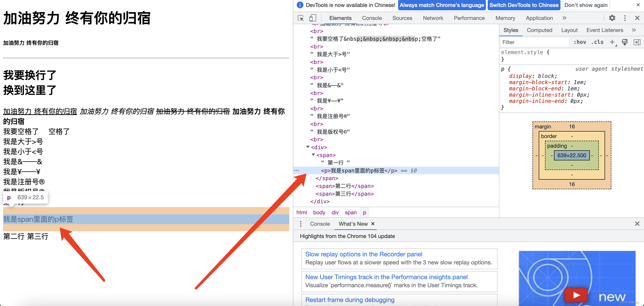The height and width of the screenshot is (306, 644).
Task: Toggle the .cls class editor
Action: coord(597,42)
